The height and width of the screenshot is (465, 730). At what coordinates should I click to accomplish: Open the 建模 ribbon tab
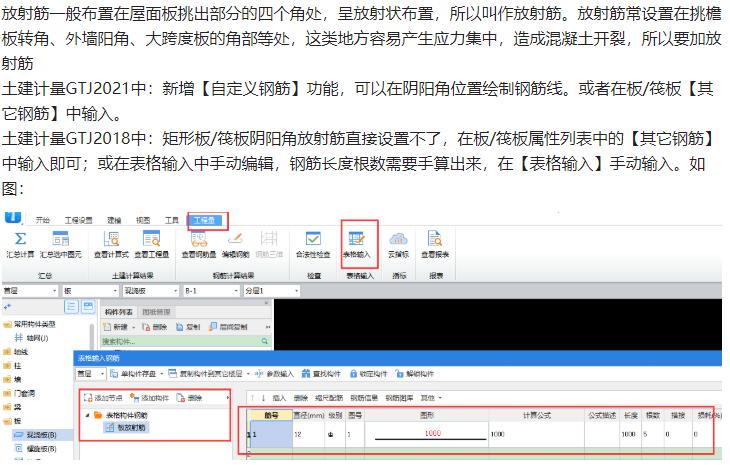click(114, 220)
